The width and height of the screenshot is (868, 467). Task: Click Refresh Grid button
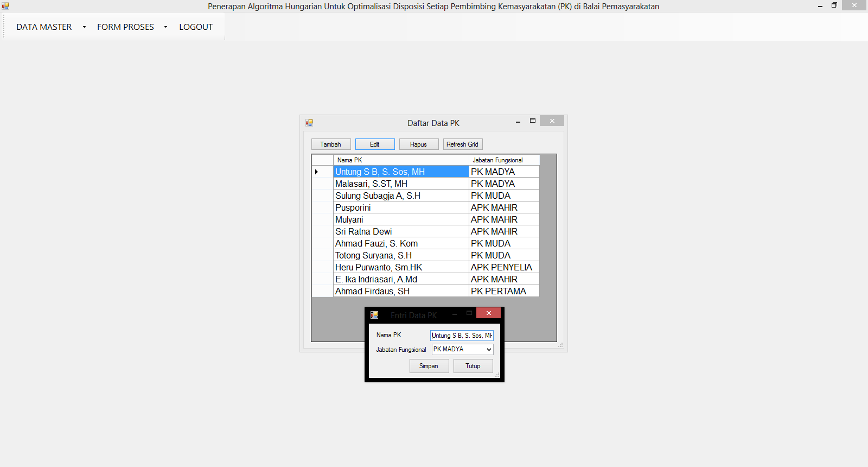point(462,144)
